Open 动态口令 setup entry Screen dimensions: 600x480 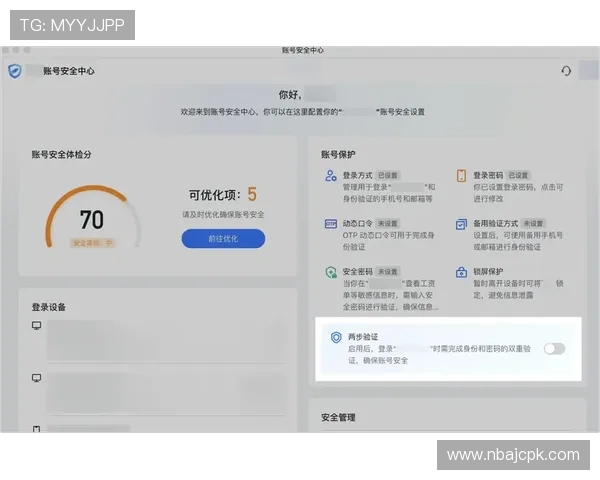tap(380, 235)
